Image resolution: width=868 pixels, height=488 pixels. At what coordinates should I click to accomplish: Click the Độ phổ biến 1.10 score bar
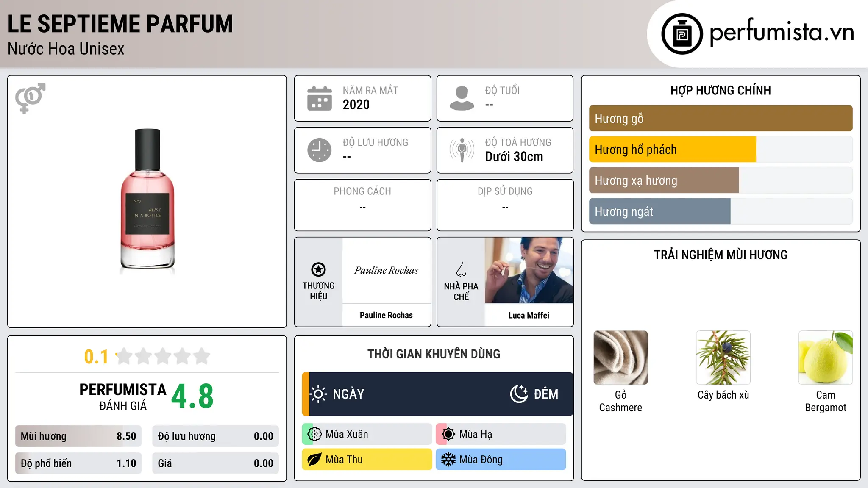tap(78, 463)
